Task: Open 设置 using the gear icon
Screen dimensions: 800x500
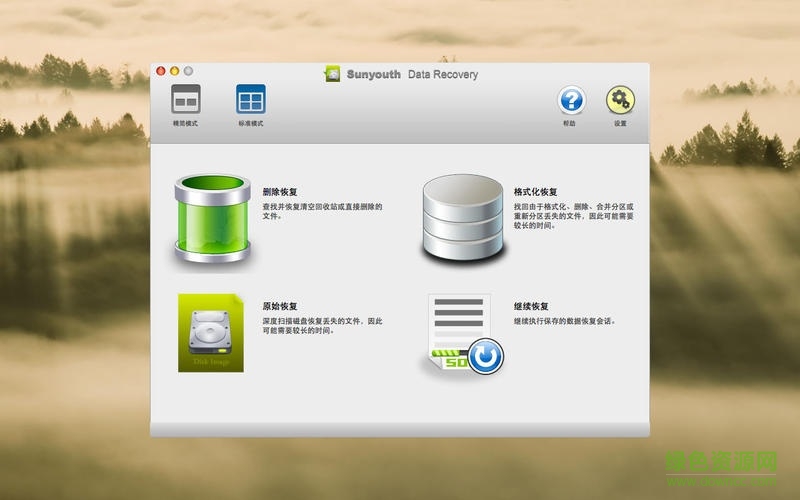Action: (620, 100)
